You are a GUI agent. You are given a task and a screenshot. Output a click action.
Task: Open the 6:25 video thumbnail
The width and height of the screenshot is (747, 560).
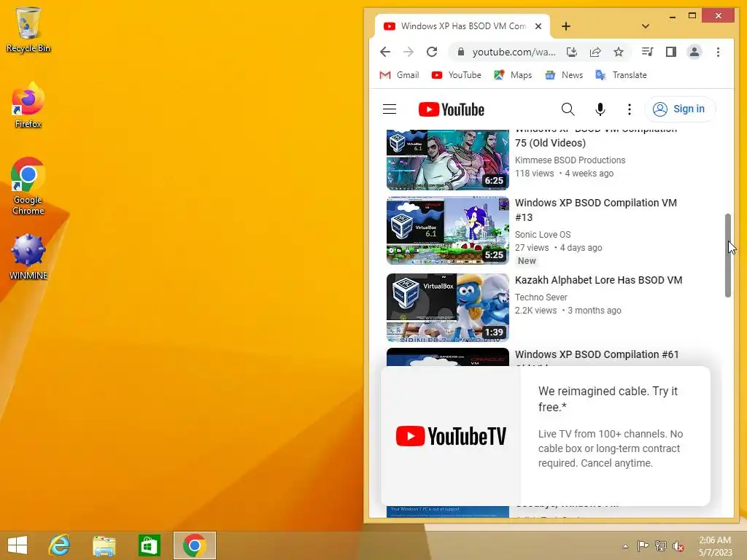[448, 160]
